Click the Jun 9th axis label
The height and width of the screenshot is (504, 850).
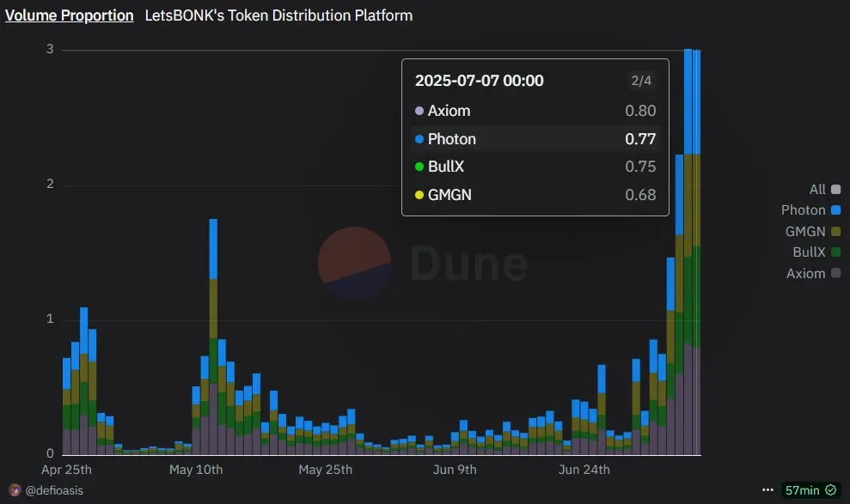point(455,470)
